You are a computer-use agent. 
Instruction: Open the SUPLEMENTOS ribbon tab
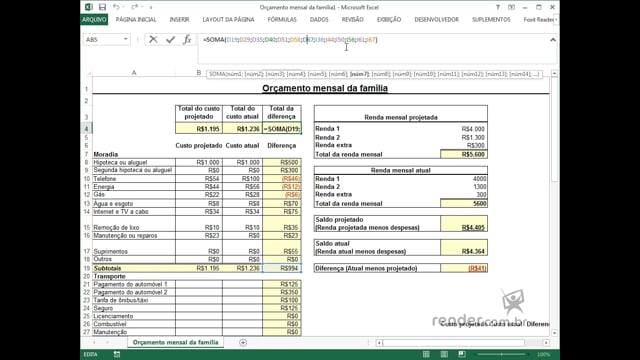491,20
